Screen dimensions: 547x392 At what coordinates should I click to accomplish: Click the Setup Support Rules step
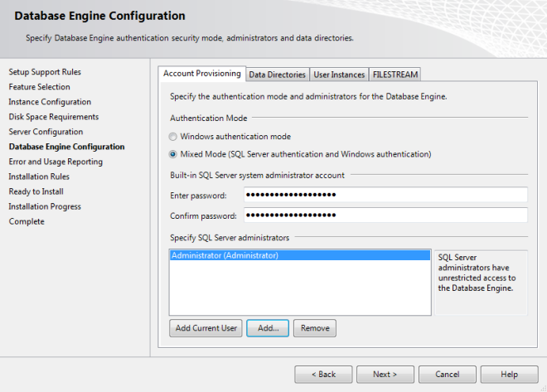[x=45, y=72]
